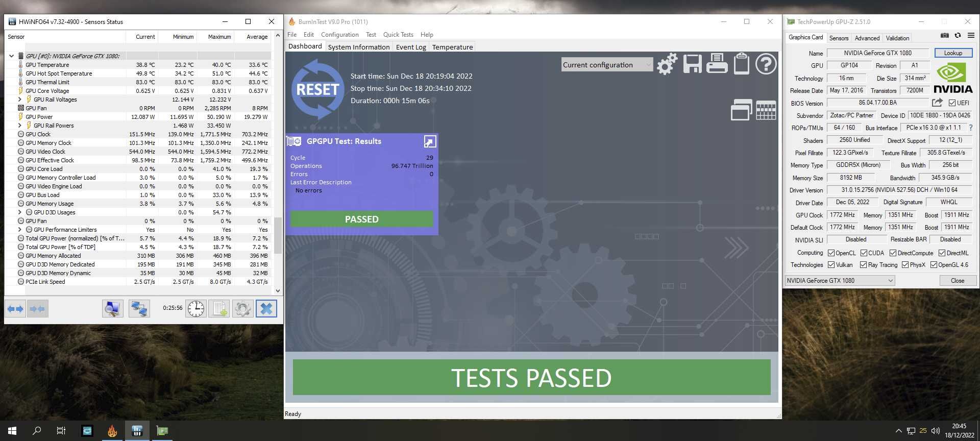Toggle the PhysX checkbox
This screenshot has height=441, width=980.
pos(905,265)
